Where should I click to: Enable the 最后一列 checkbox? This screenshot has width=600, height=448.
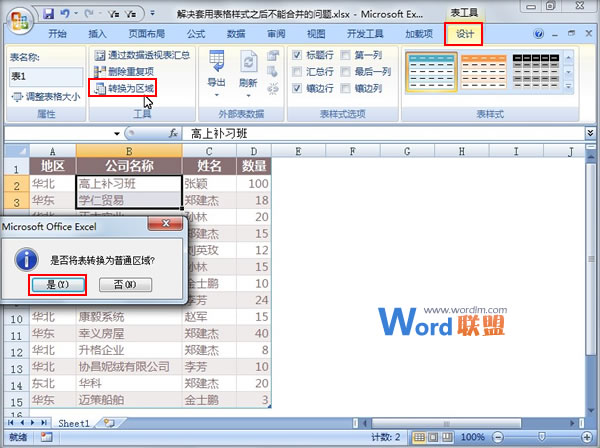(345, 72)
